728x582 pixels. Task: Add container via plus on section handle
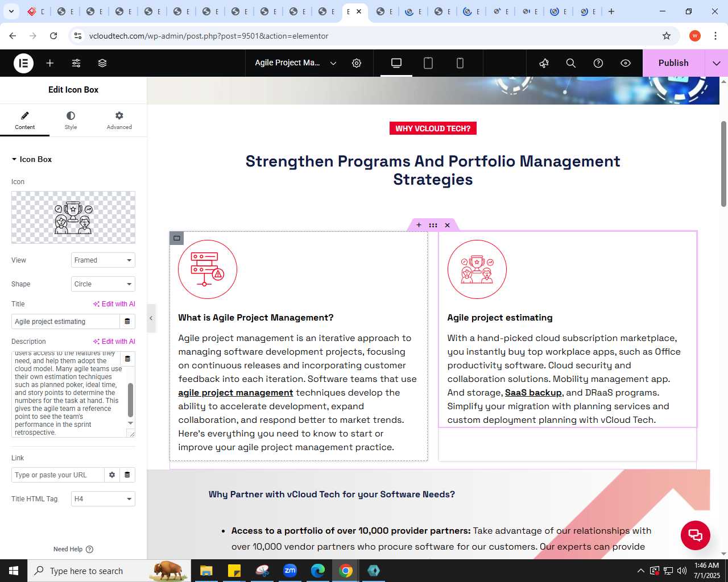(419, 225)
